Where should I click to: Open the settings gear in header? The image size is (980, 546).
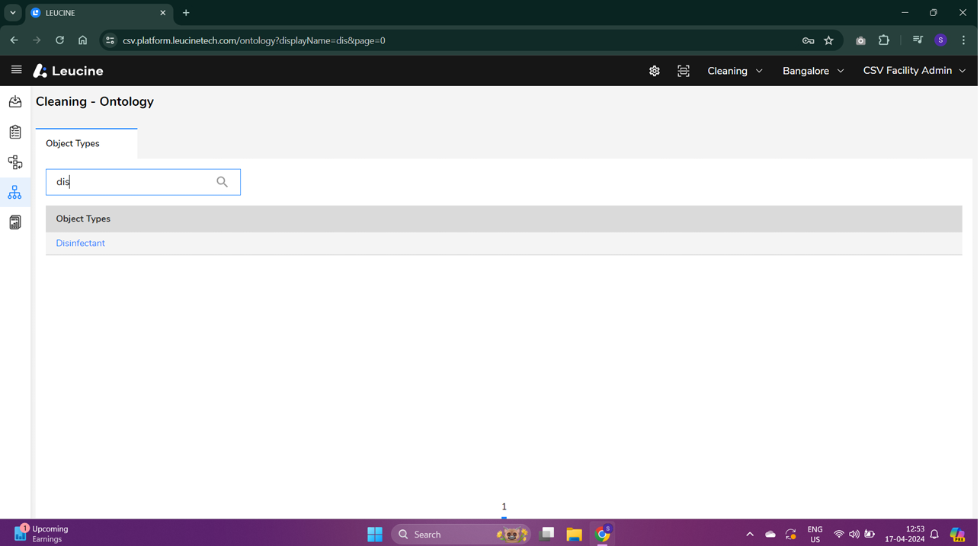point(656,71)
